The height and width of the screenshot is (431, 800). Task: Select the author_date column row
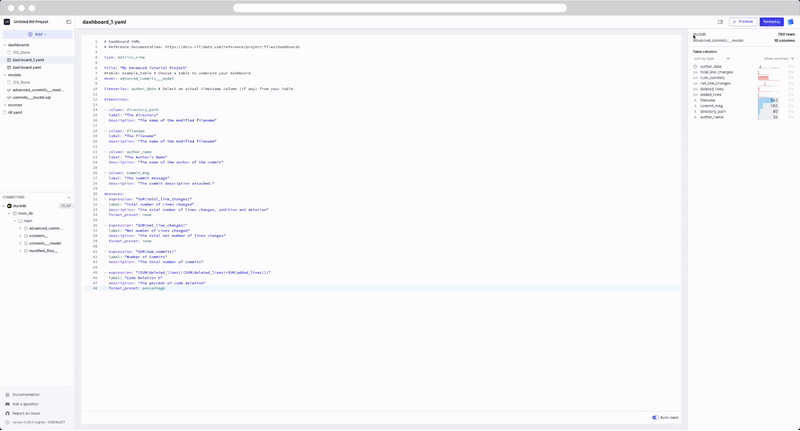pyautogui.click(x=710, y=66)
